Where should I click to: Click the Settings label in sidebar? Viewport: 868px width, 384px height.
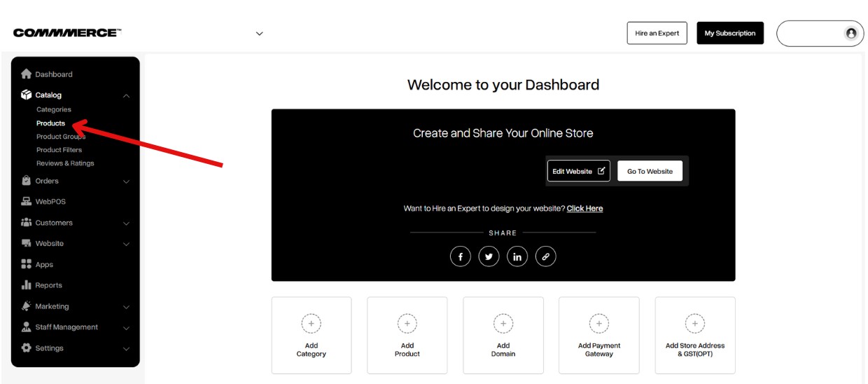(49, 348)
